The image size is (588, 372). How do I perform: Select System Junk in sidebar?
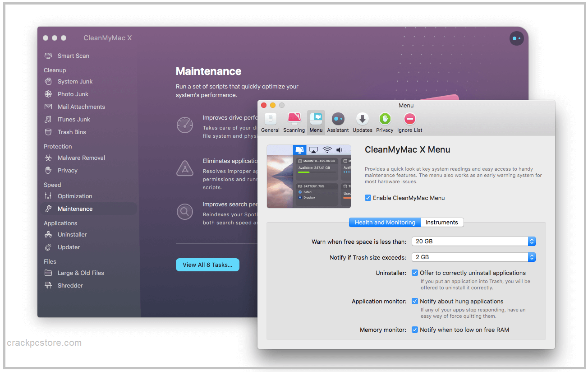pyautogui.click(x=69, y=81)
